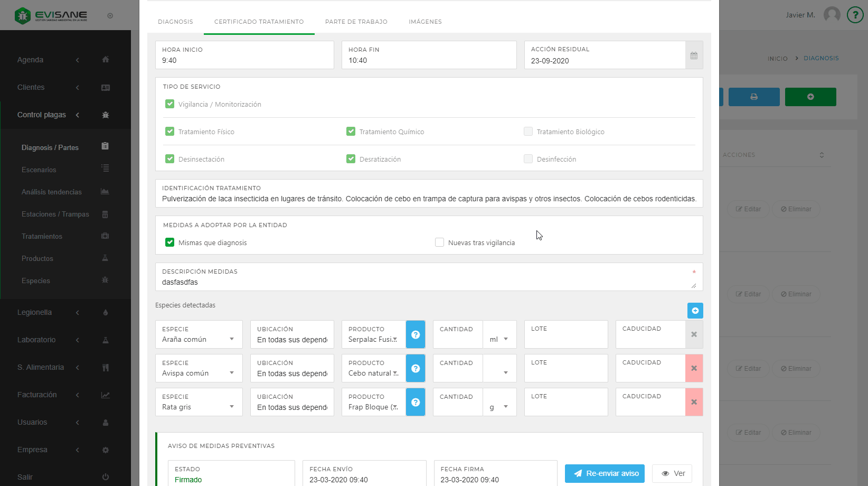Image resolution: width=868 pixels, height=486 pixels.
Task: Open product help for Frap Bloque
Action: [416, 402]
